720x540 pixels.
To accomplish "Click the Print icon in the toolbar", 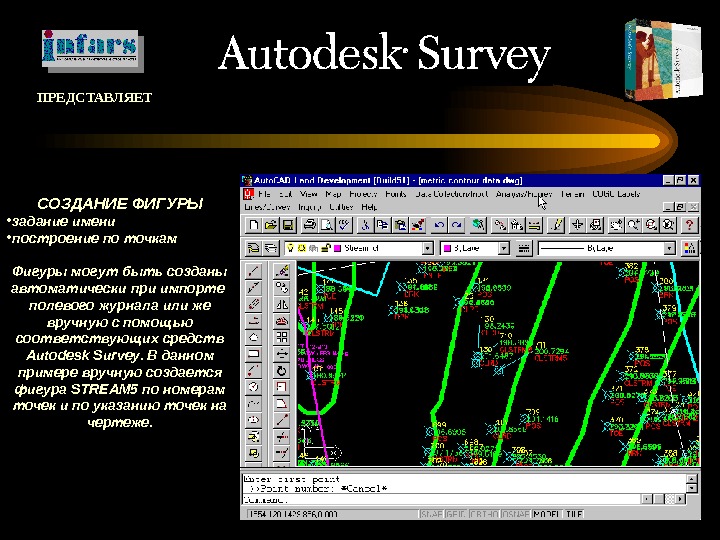I will click(x=310, y=225).
